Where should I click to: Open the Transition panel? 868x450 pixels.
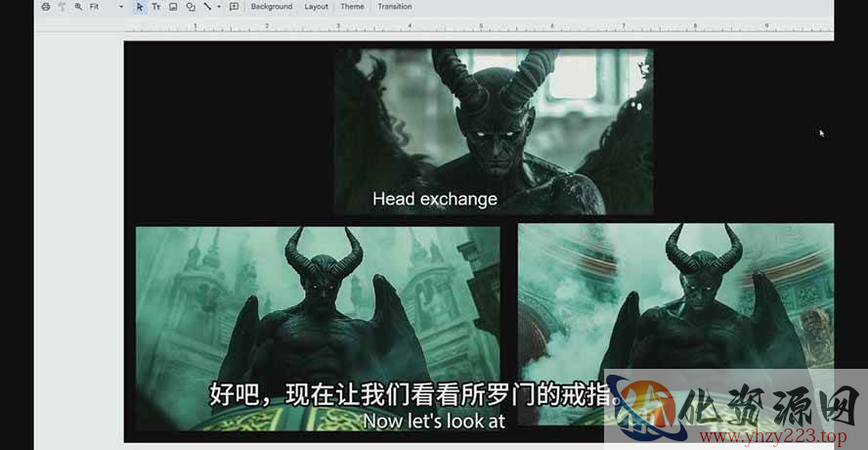pos(395,7)
